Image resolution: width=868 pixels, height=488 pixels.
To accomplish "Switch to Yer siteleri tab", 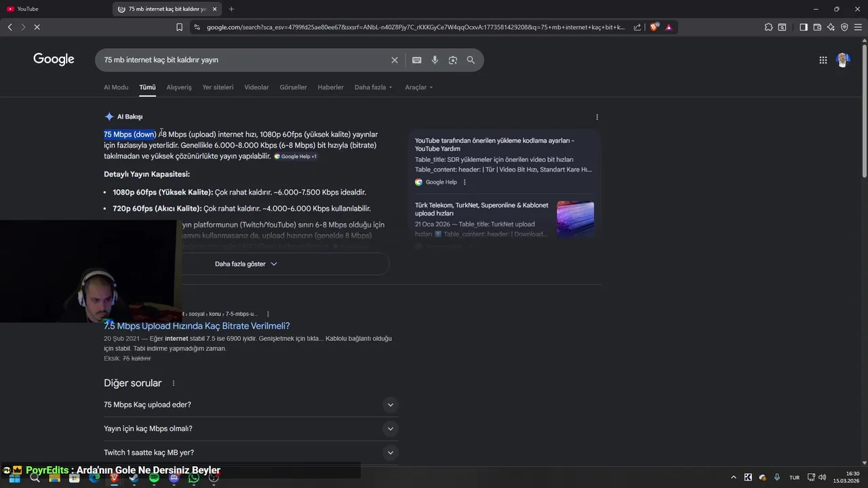I will click(x=218, y=87).
